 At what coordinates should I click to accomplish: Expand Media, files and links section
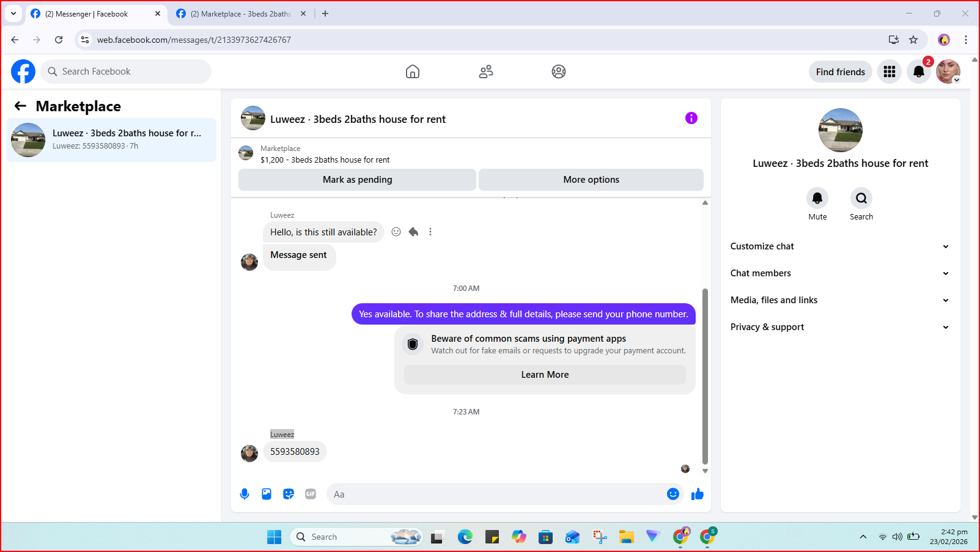[x=841, y=300]
